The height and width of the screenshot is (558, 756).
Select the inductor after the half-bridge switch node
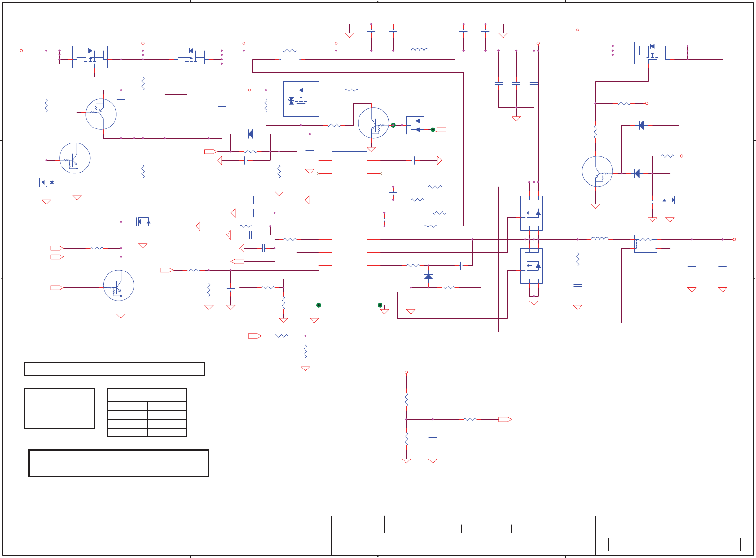click(599, 238)
